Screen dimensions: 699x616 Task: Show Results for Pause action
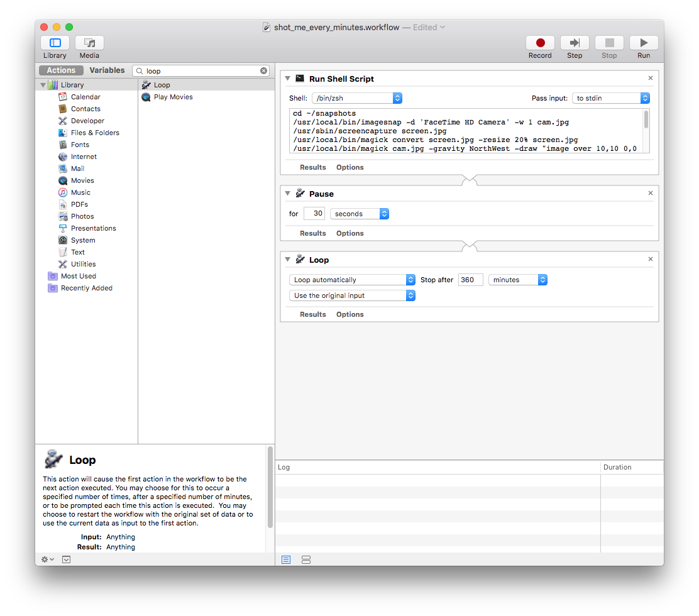(x=313, y=233)
